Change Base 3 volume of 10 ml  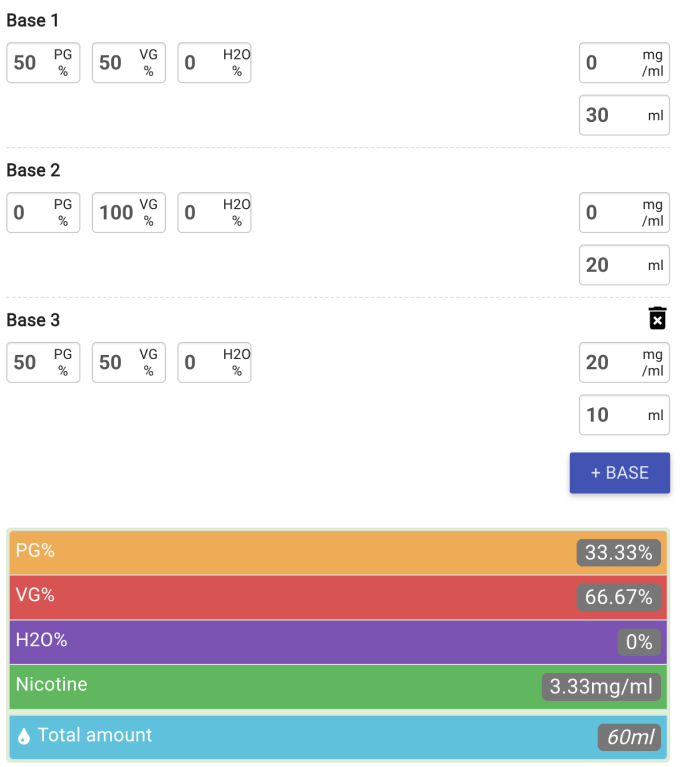(624, 415)
